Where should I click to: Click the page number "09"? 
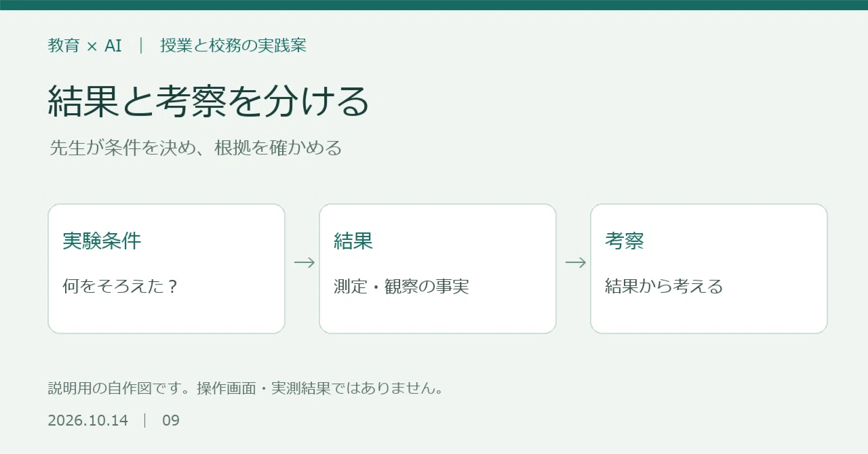click(x=171, y=420)
